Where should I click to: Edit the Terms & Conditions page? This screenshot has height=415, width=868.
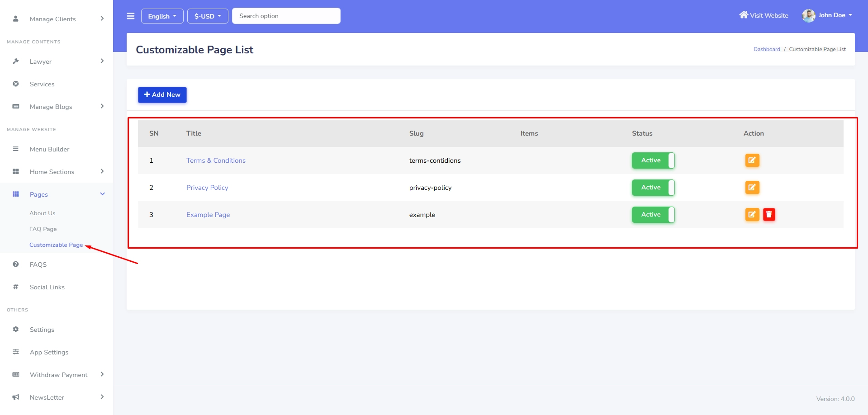pos(752,160)
